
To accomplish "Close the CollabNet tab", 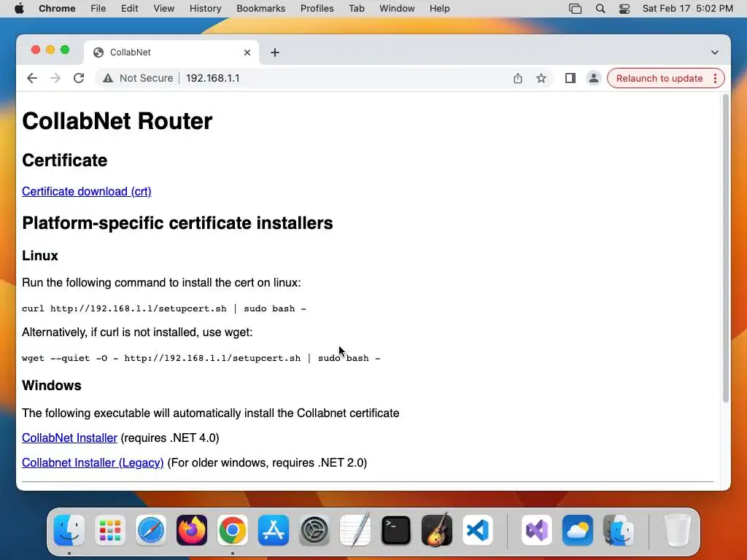I will point(247,52).
